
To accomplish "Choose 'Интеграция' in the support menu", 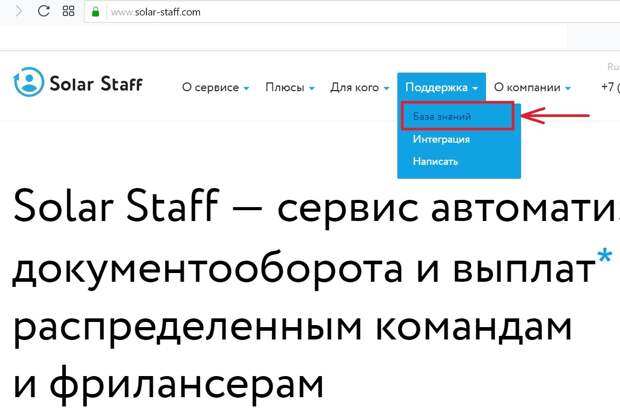I will pyautogui.click(x=441, y=139).
